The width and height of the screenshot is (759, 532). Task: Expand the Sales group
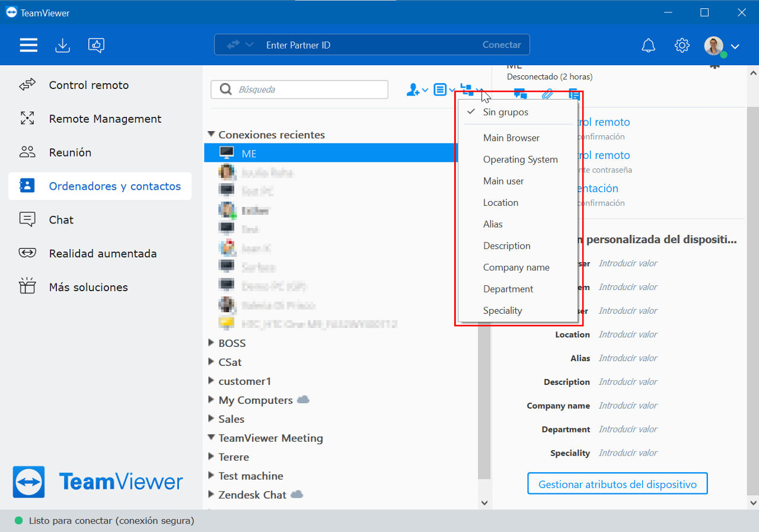coord(211,419)
